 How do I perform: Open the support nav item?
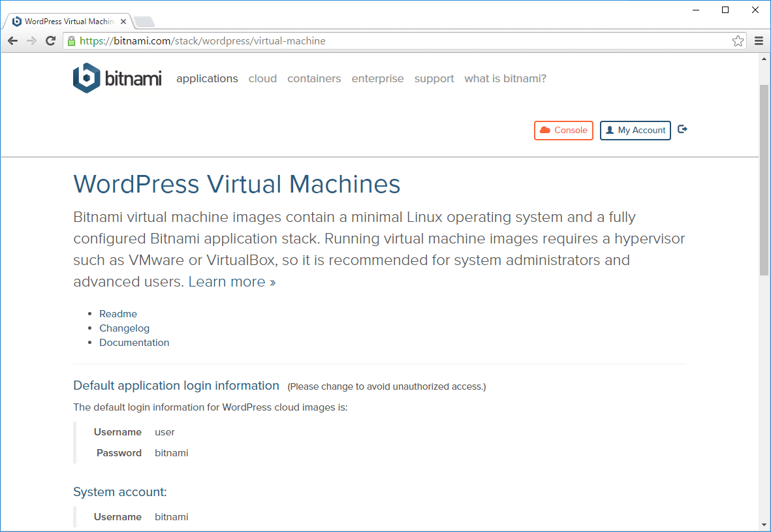coord(434,79)
